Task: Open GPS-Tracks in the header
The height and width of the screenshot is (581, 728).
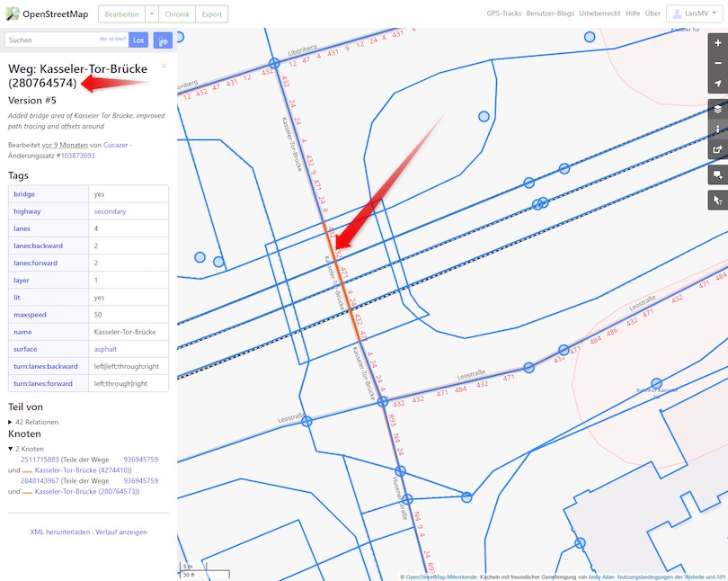Action: (x=503, y=13)
